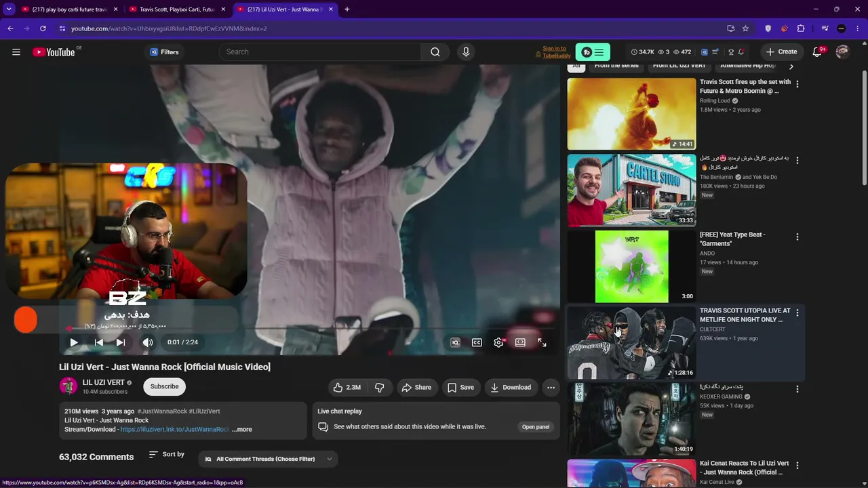Switch to the 'Travis Scott, Playboi Carti' browser tab
This screenshot has width=868, height=488.
(x=176, y=9)
